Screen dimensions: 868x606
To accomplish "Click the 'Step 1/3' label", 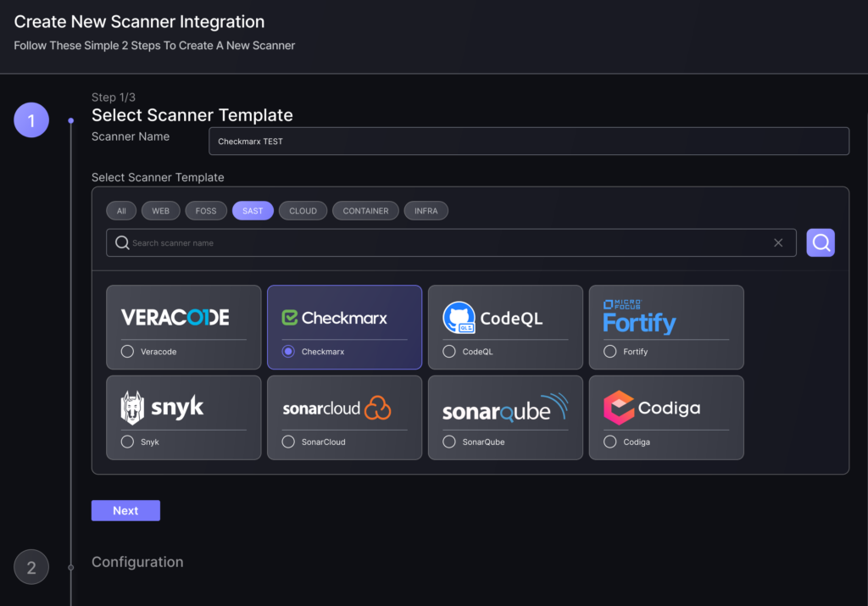I will coord(114,97).
